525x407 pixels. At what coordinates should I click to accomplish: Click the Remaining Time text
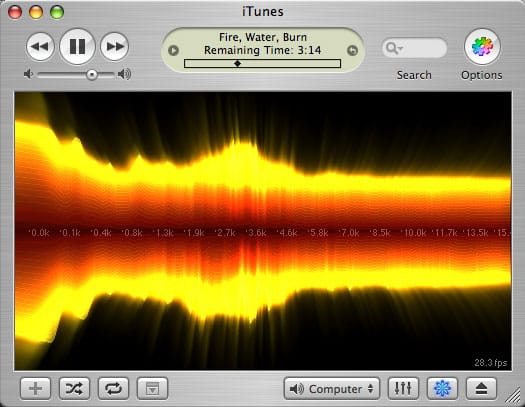pyautogui.click(x=262, y=50)
